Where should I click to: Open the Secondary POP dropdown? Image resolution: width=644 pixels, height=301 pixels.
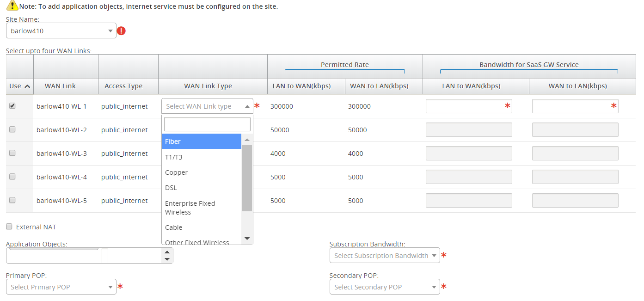(x=384, y=287)
